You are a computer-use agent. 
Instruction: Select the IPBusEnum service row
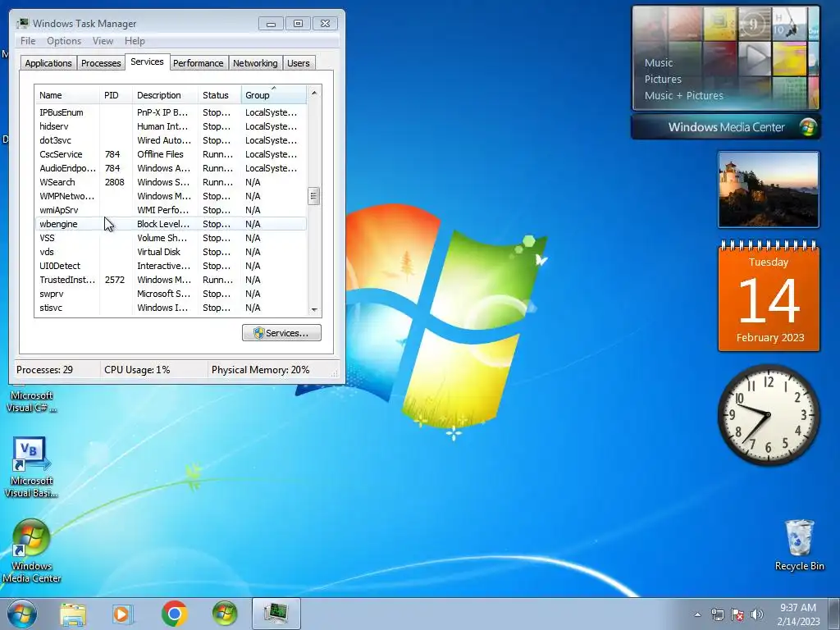pyautogui.click(x=171, y=112)
